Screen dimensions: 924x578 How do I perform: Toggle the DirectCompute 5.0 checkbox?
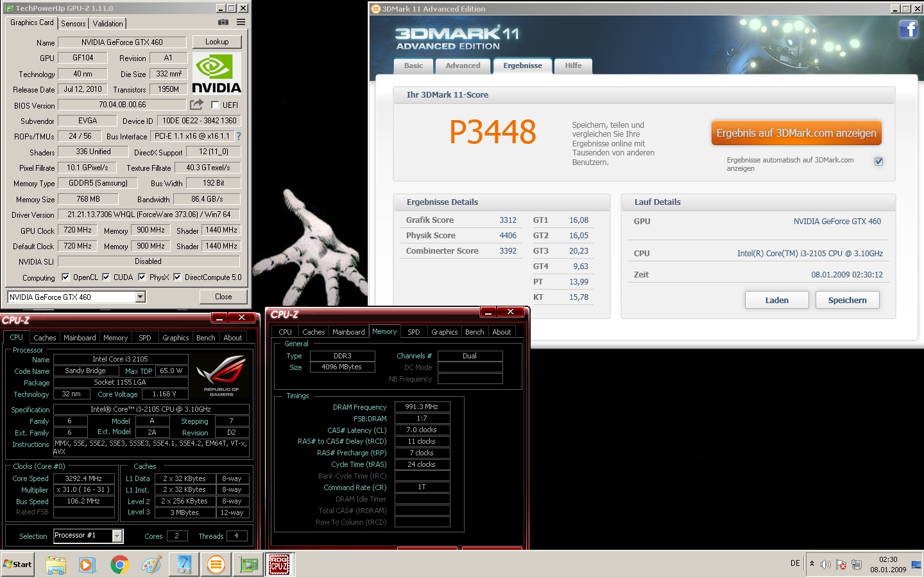pos(177,277)
